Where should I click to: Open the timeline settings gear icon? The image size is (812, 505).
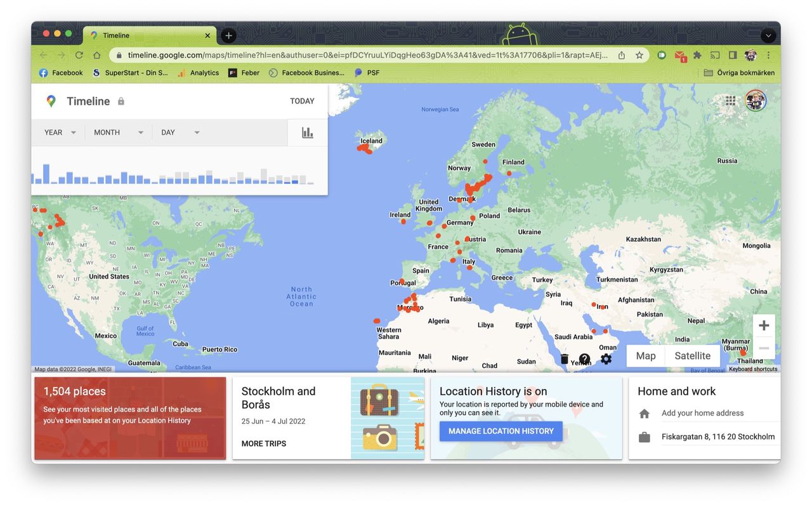point(606,359)
